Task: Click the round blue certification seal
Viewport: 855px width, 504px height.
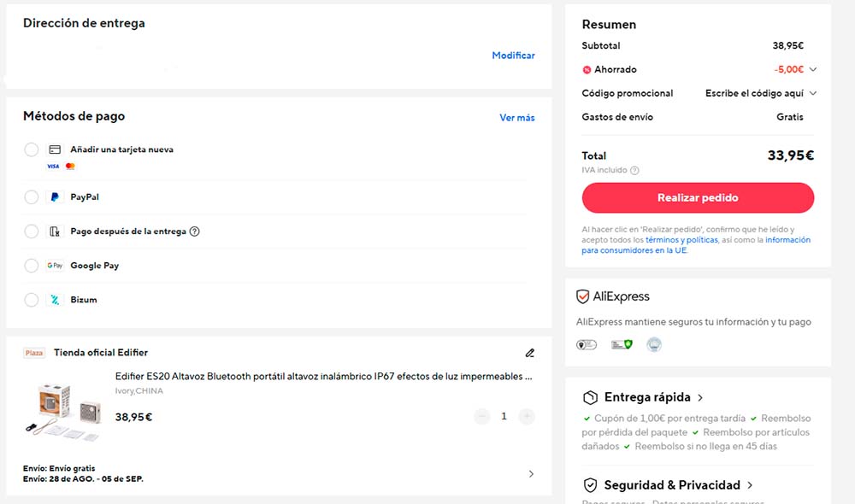Action: click(654, 344)
